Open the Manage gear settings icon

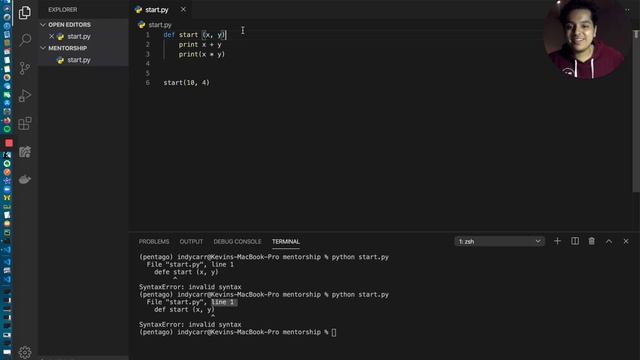click(x=24, y=352)
